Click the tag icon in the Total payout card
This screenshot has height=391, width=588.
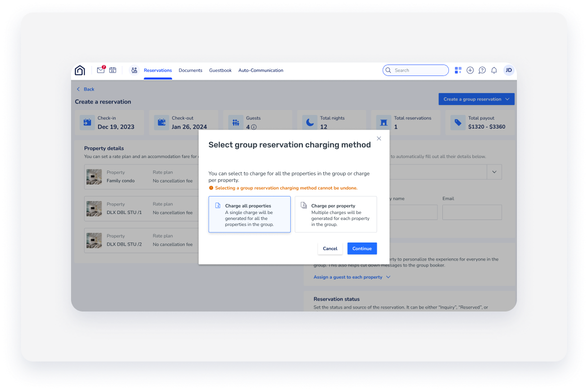point(457,122)
